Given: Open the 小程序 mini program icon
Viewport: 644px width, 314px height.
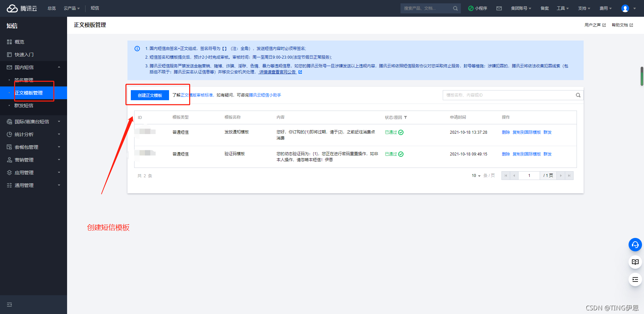Looking at the screenshot, I should coord(471,8).
